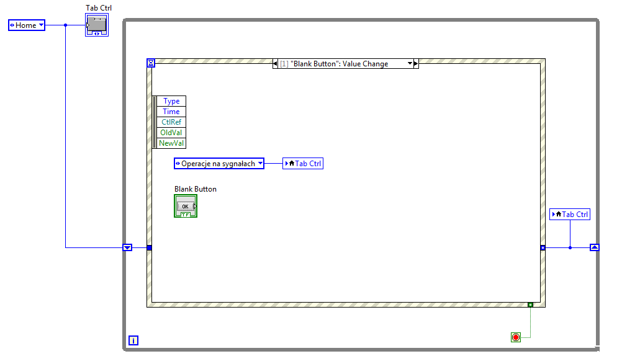Screen dimensions: 622x364
Task: Go to previous event case with left arrow
Action: coord(275,64)
